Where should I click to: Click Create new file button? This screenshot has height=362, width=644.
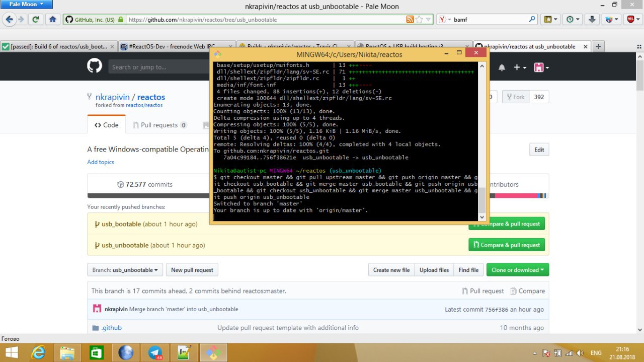pyautogui.click(x=391, y=270)
